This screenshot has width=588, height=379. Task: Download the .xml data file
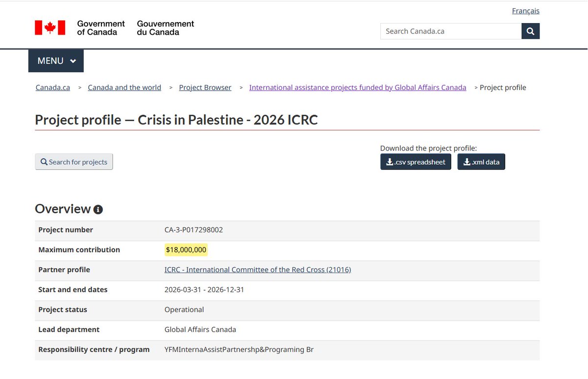(x=481, y=162)
